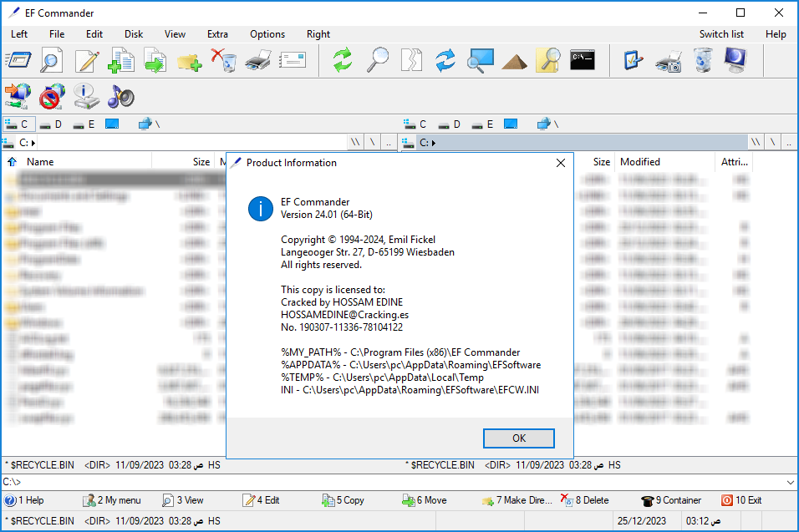Click left panel network drive button
799x532 pixels.
pos(150,124)
